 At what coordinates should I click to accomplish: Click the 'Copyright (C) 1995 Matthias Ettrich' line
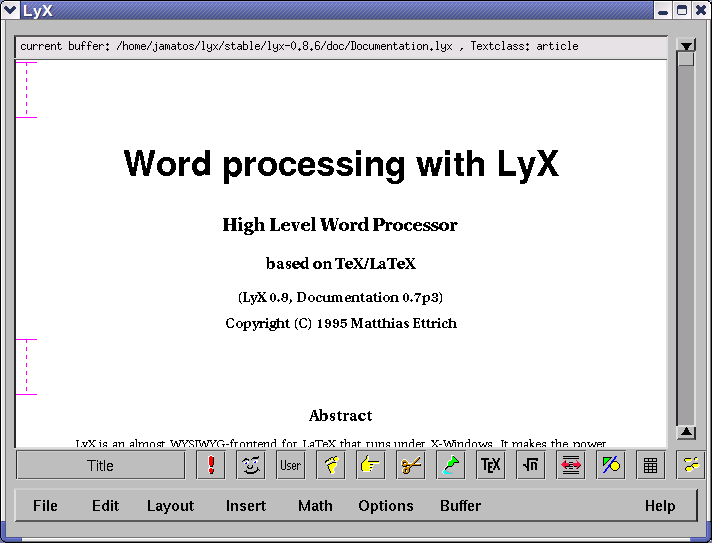(x=341, y=323)
